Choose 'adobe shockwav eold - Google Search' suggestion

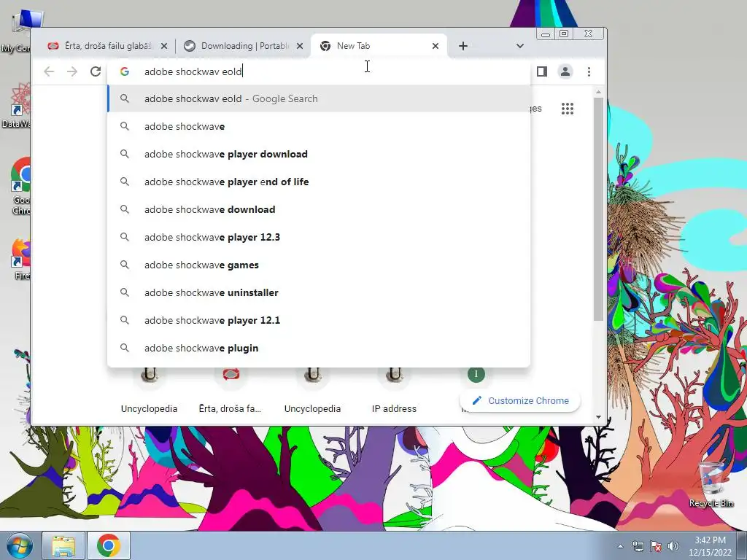click(319, 98)
